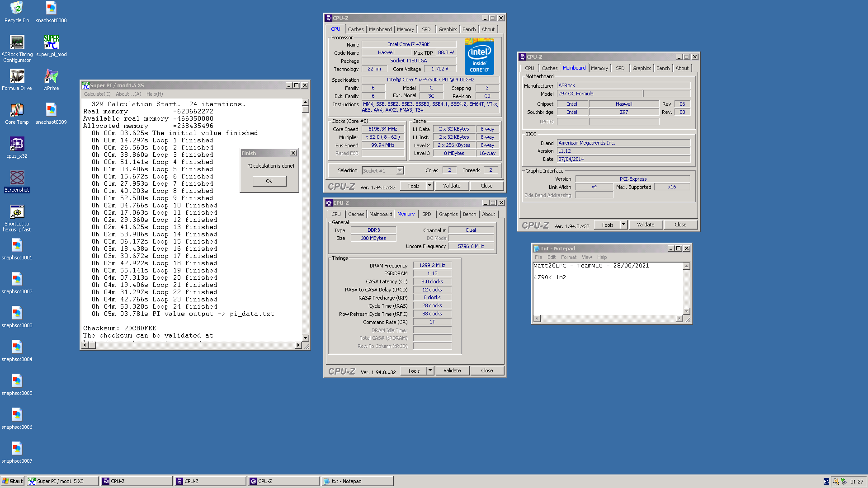Click the Intel Core i7 logo image
This screenshot has width=868, height=488.
[479, 57]
